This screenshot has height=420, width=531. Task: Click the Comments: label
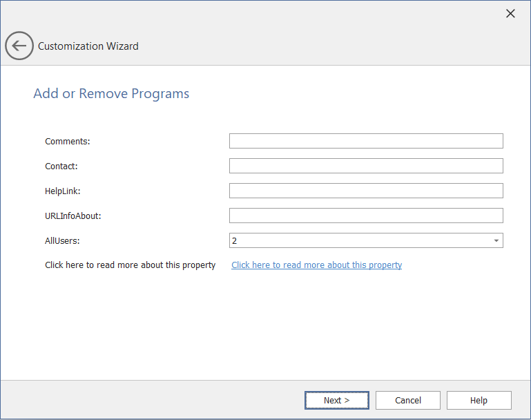tap(68, 141)
